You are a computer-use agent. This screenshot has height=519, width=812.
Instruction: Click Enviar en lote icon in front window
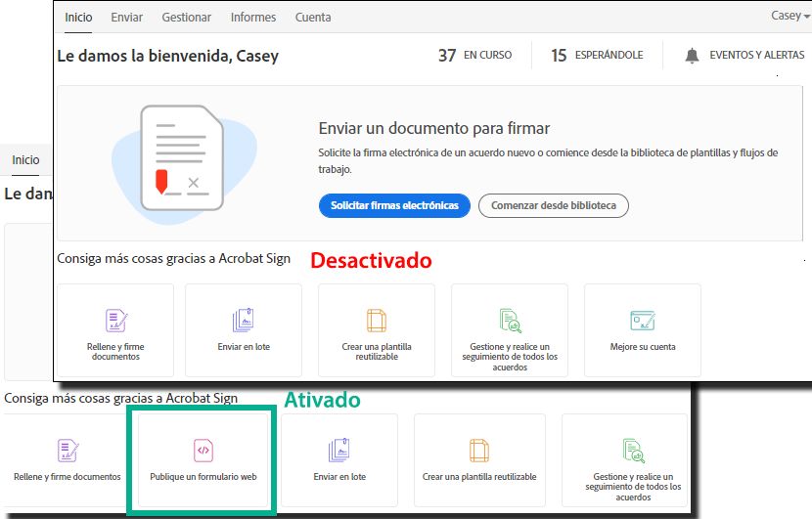tap(244, 321)
